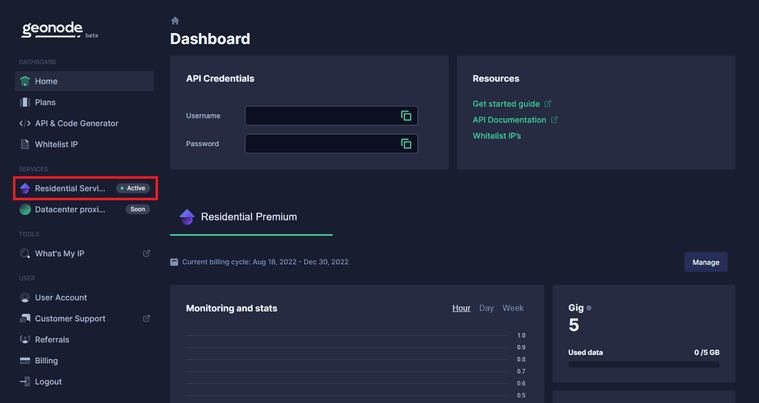
Task: Switch stats view to Day
Action: 486,308
